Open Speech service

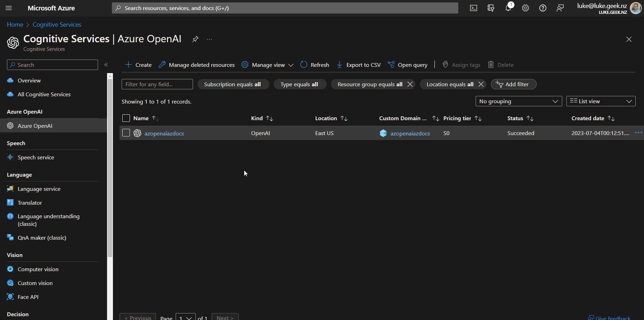click(36, 157)
